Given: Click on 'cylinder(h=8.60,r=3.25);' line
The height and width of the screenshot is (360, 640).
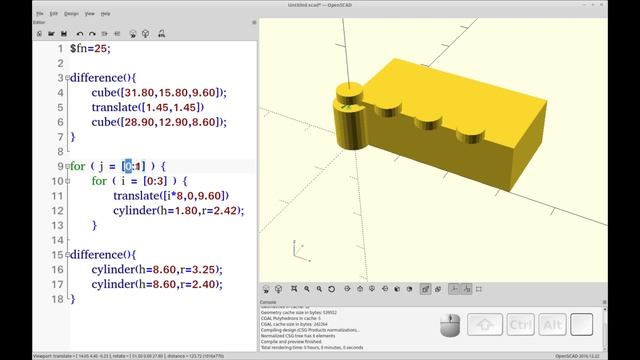Looking at the screenshot, I should point(157,269).
